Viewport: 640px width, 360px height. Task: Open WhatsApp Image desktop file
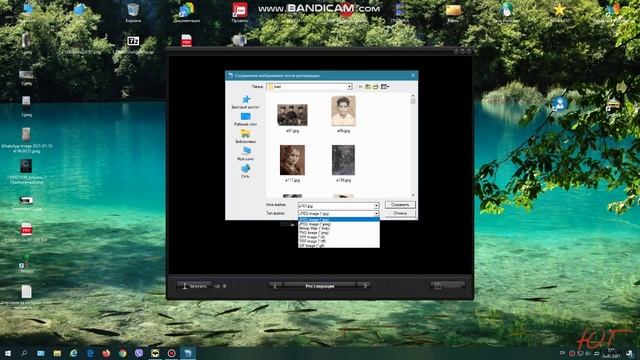(x=26, y=140)
